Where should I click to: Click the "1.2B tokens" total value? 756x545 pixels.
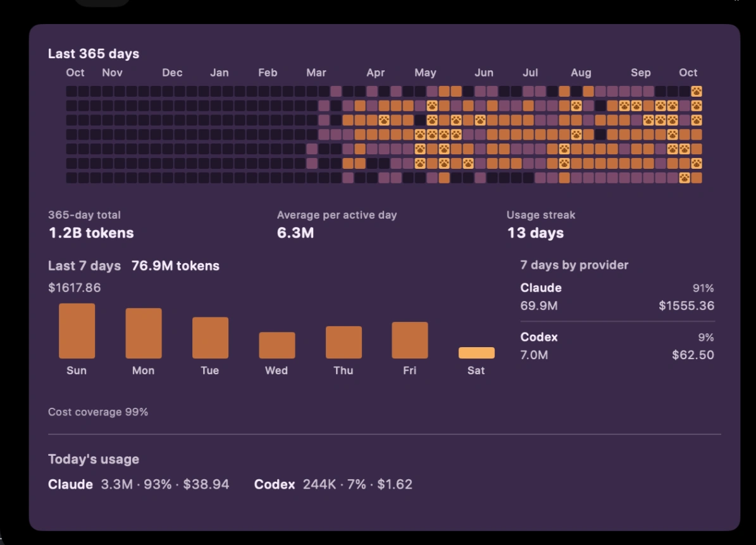(x=91, y=233)
